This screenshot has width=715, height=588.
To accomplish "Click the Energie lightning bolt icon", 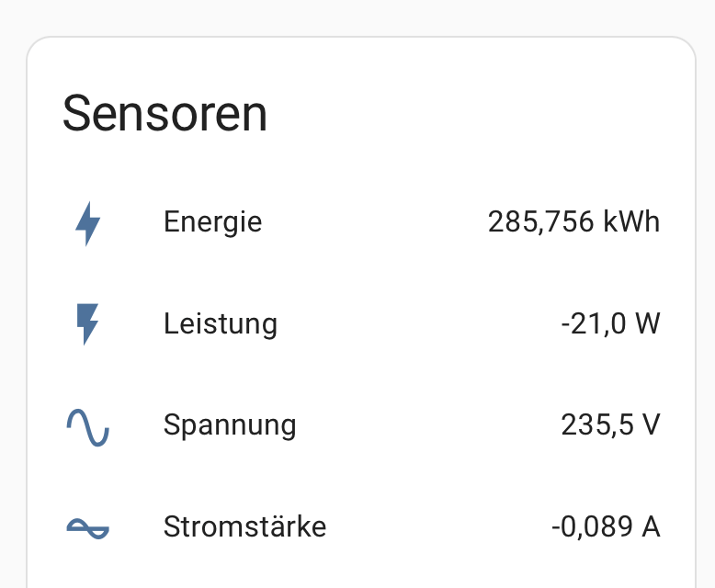I will pos(87,223).
